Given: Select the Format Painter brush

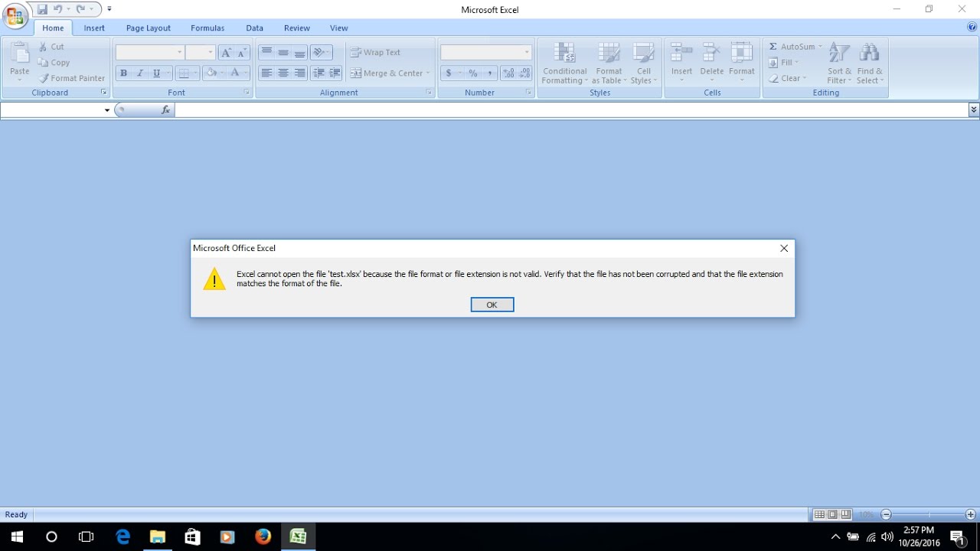Looking at the screenshot, I should [x=71, y=78].
